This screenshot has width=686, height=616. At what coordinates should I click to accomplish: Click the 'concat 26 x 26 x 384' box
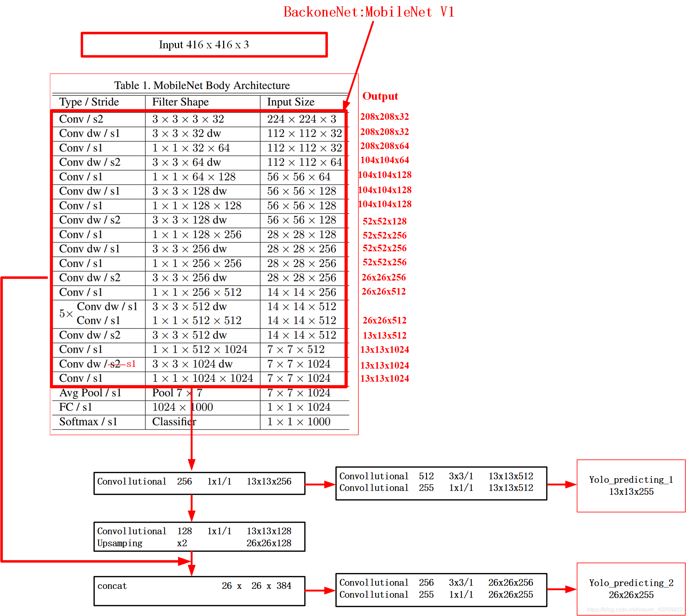(200, 591)
